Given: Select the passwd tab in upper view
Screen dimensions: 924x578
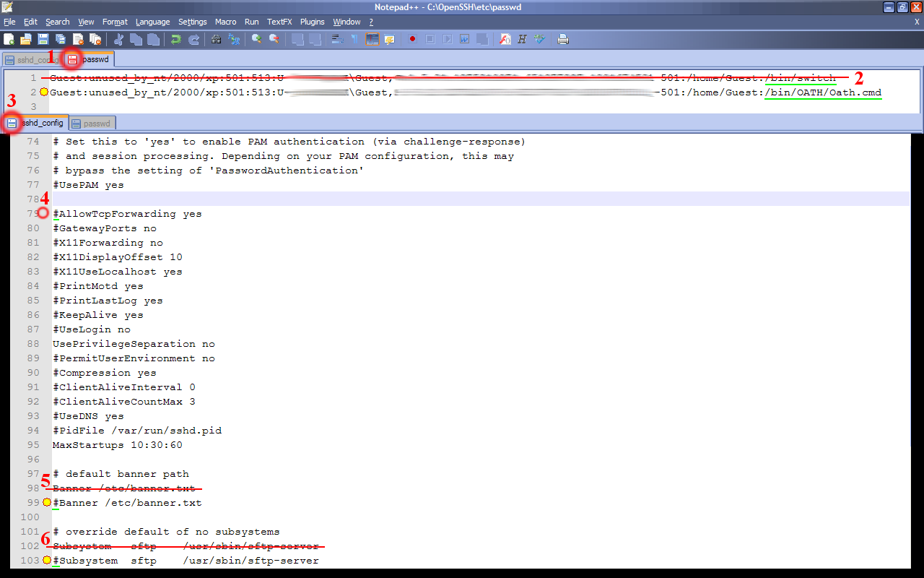Looking at the screenshot, I should coord(89,59).
